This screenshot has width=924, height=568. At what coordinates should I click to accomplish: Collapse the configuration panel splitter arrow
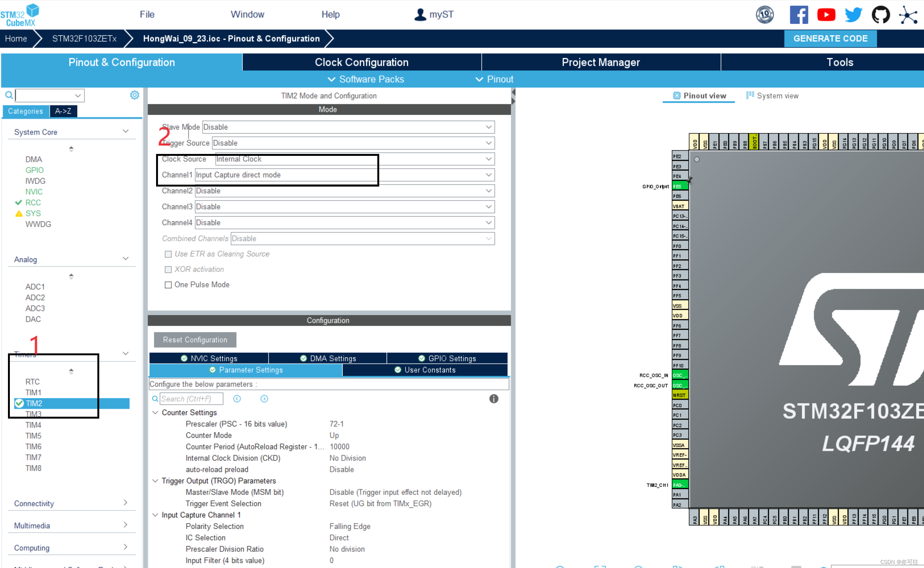[514, 92]
